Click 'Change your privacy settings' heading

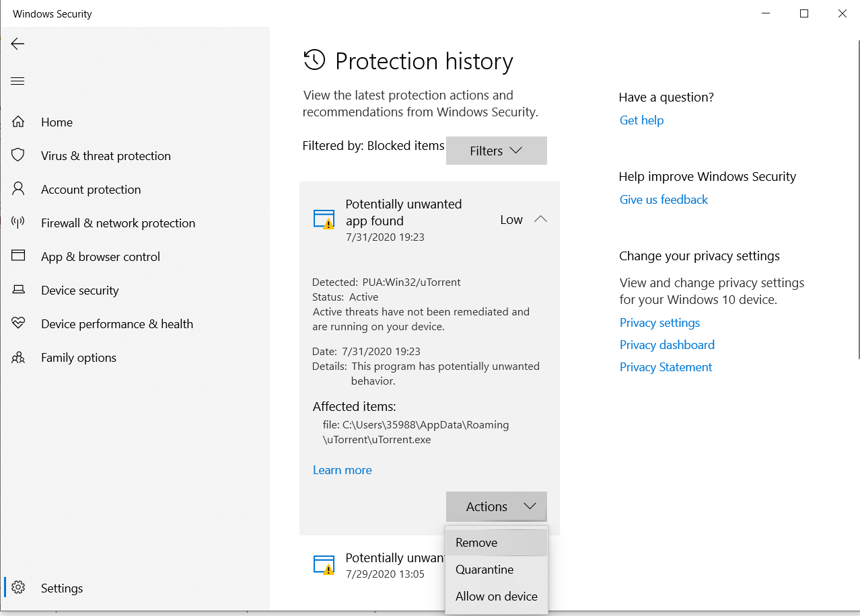point(699,256)
